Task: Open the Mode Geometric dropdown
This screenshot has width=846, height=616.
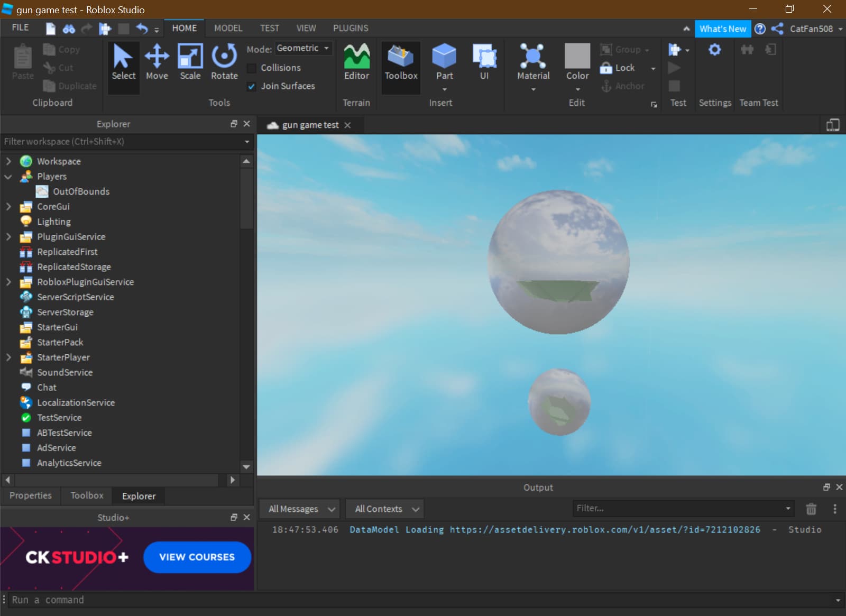Action: 304,48
